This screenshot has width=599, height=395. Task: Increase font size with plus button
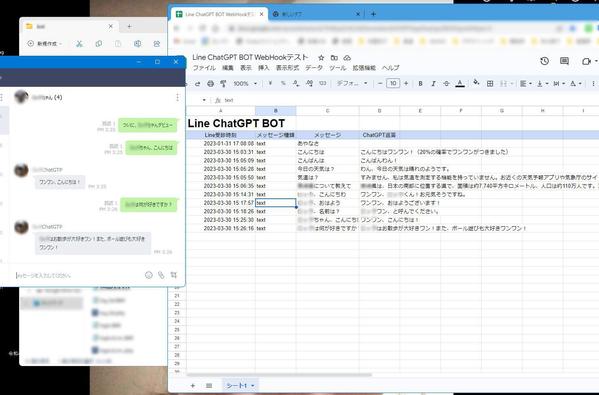pos(406,83)
